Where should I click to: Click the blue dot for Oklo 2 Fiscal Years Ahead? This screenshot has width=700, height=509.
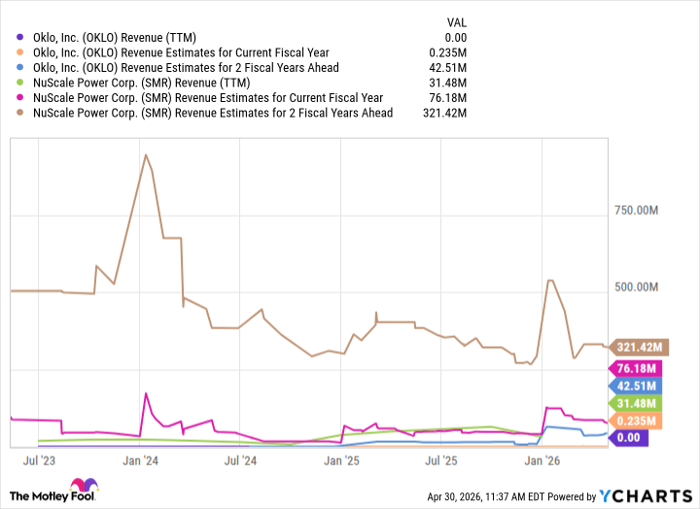click(x=20, y=67)
